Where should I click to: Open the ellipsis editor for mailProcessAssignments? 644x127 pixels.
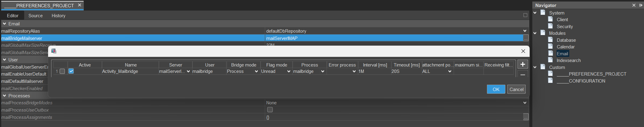(x=526, y=117)
